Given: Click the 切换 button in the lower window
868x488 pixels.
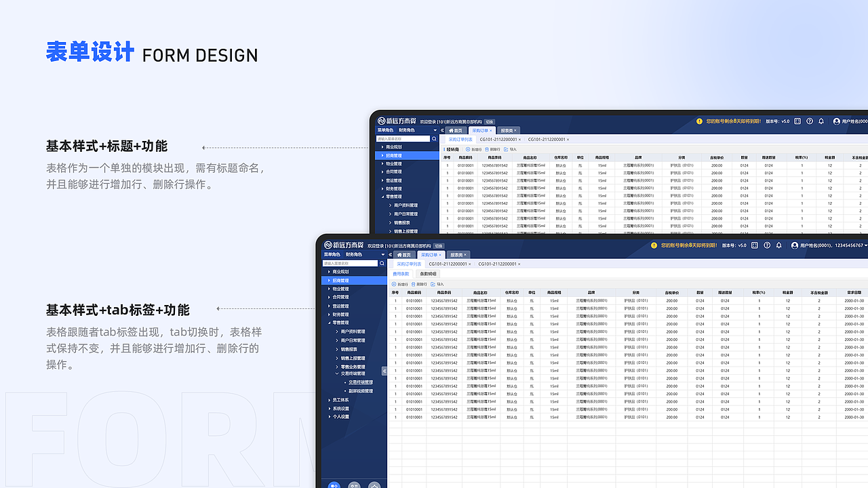Looking at the screenshot, I should pyautogui.click(x=439, y=246).
